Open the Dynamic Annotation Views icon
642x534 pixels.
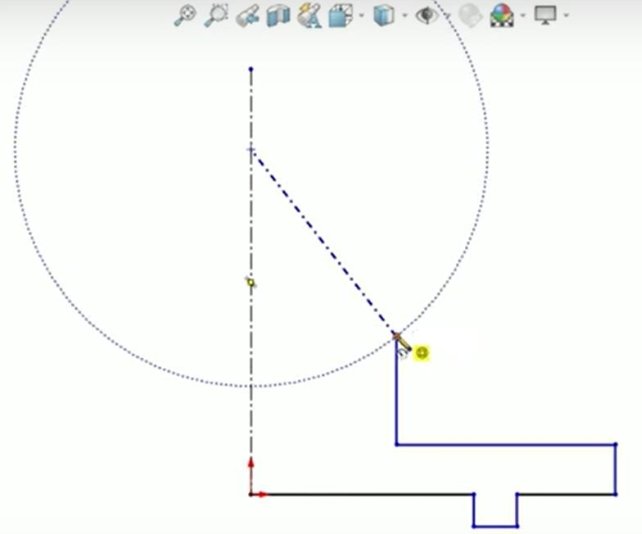click(310, 16)
